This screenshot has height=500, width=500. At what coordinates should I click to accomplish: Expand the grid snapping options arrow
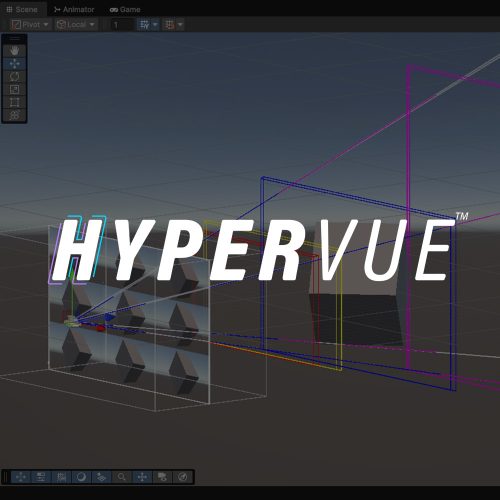[x=180, y=25]
